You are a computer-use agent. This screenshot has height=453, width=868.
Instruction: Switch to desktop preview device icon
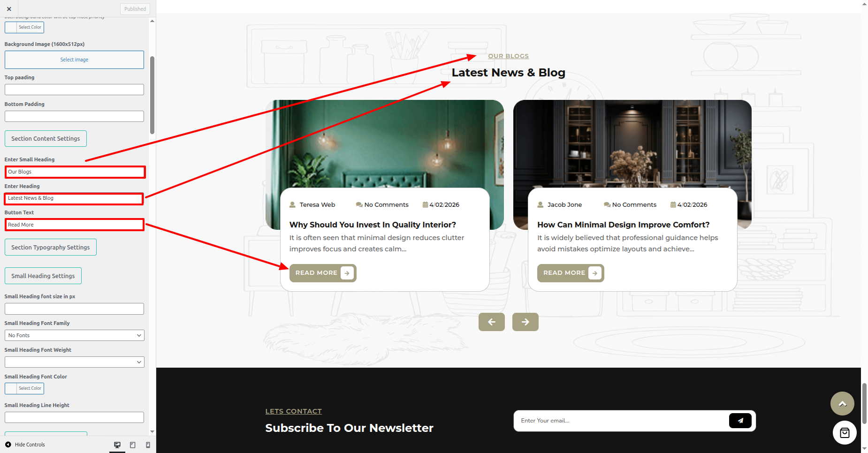[117, 445]
